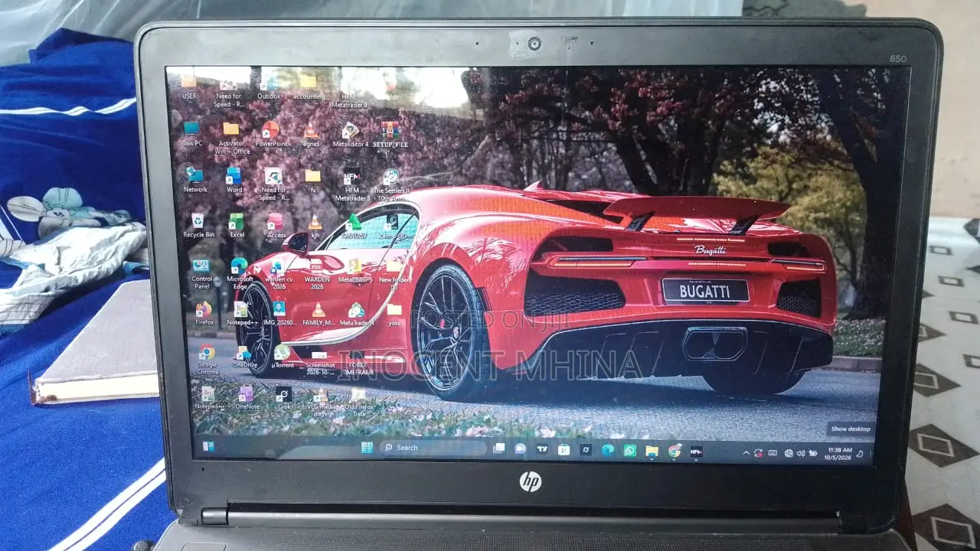Open the MetaEditor 5 shortcut
The height and width of the screenshot is (551, 980).
(x=355, y=270)
